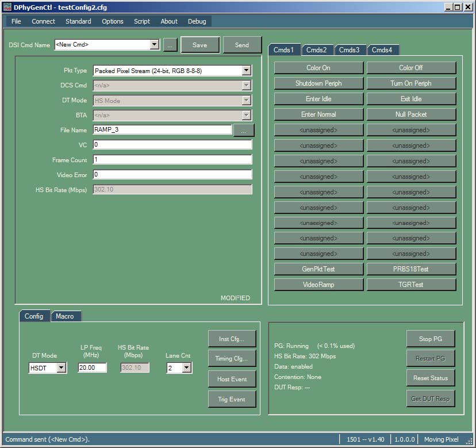The height and width of the screenshot is (448, 476).
Task: Click the BTA dropdown arrow
Action: 247,115
